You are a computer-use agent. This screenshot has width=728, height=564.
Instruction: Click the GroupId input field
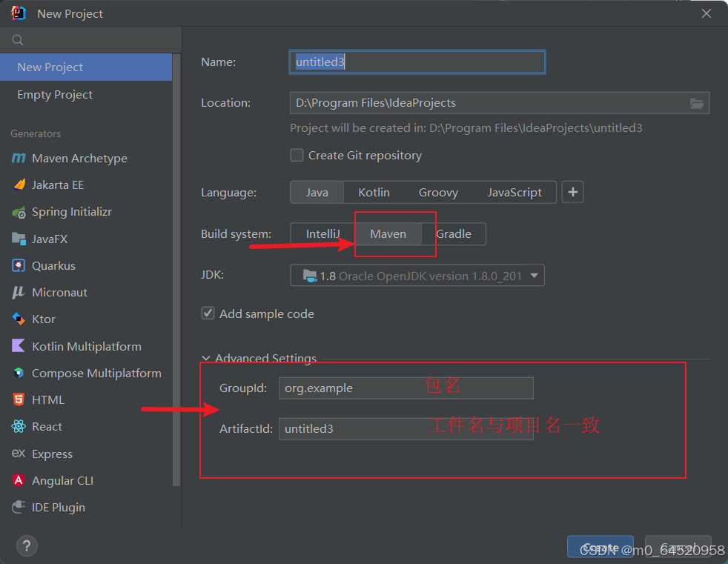coord(406,388)
